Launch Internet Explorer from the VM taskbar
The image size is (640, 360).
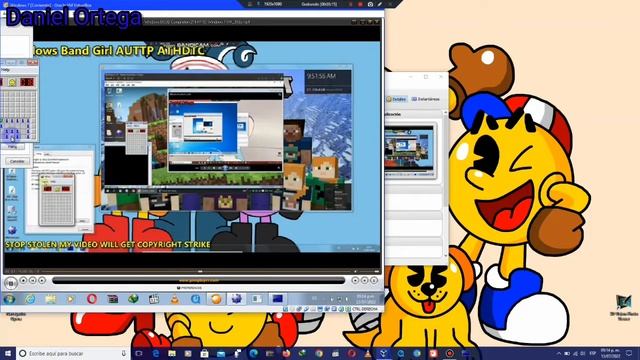pyautogui.click(x=30, y=299)
